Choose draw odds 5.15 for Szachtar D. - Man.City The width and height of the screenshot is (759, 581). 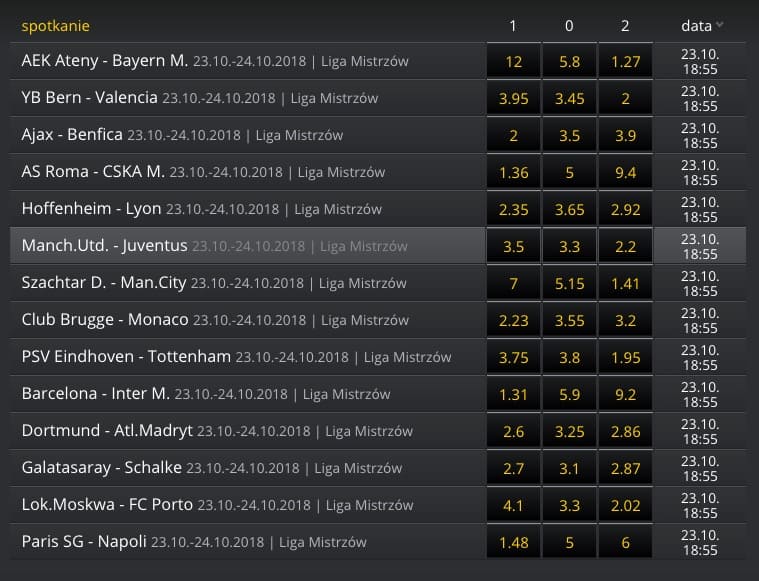[x=569, y=283]
